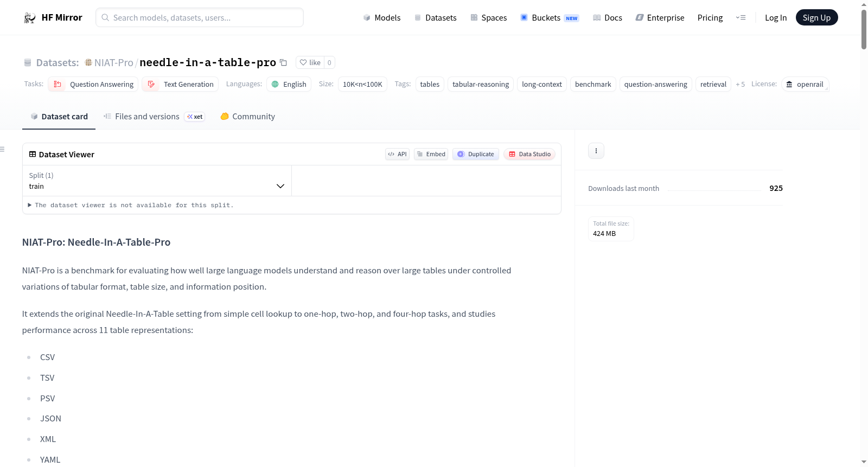Viewport: 868px width, 467px height.
Task: Click the long-context tag
Action: click(x=542, y=84)
